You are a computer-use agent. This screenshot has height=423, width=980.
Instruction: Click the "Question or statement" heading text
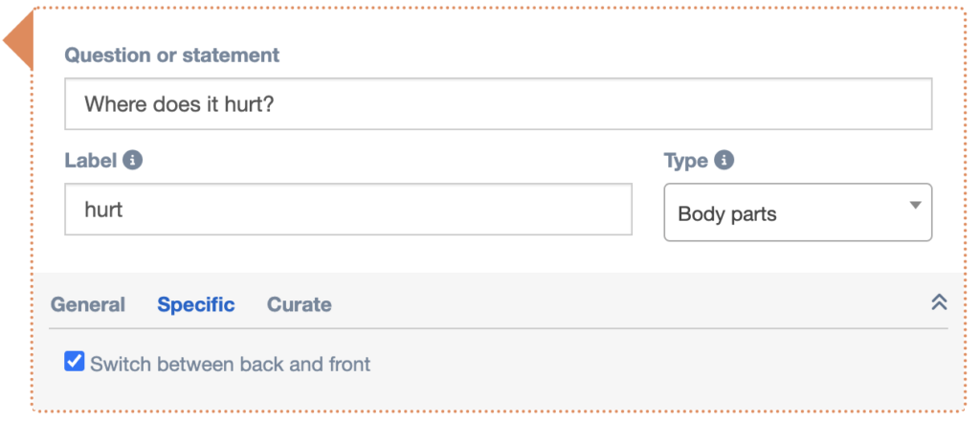(x=172, y=55)
